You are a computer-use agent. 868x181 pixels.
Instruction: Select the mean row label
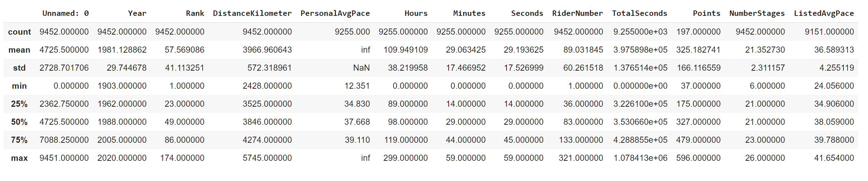pyautogui.click(x=20, y=50)
